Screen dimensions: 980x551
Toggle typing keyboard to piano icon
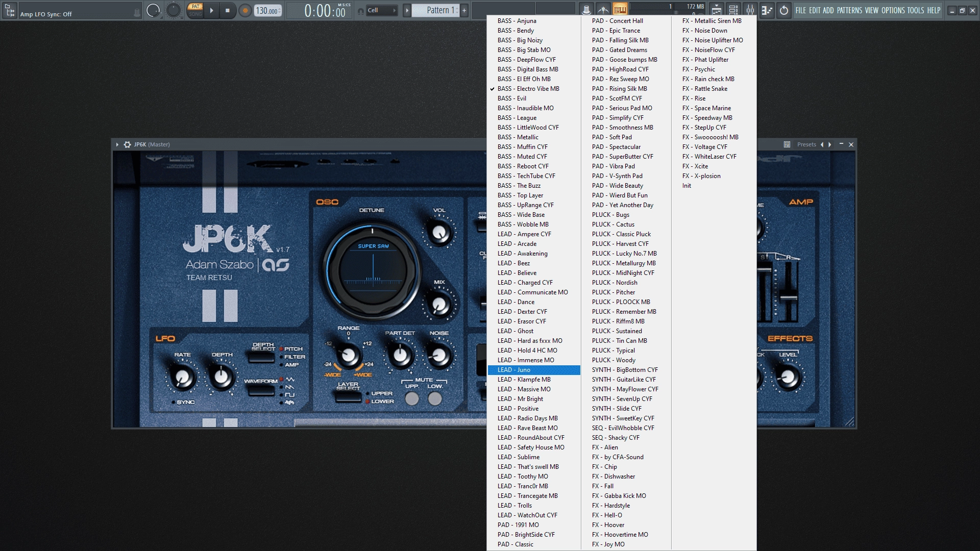click(620, 10)
